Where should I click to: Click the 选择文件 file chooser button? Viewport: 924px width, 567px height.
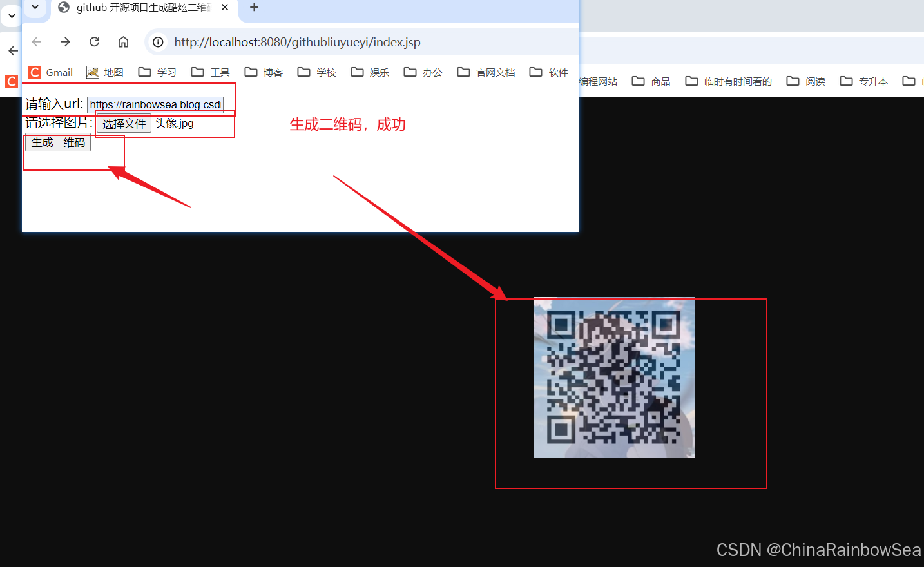point(124,124)
